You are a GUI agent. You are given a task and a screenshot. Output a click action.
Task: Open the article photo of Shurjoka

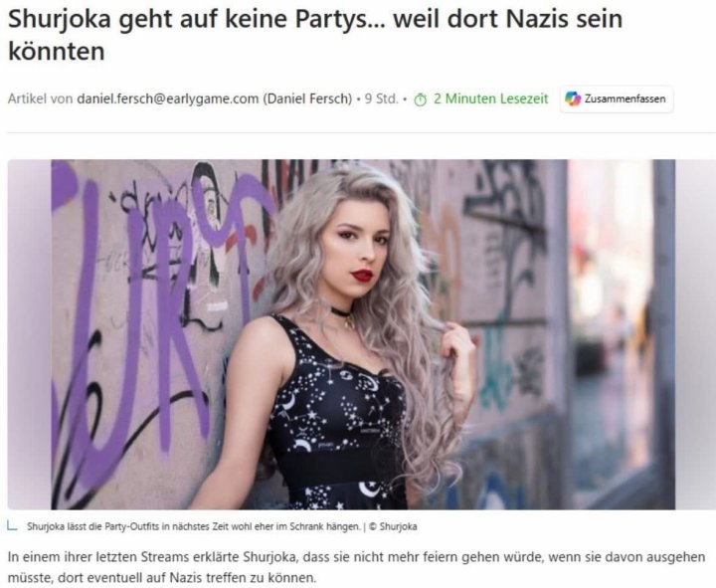click(363, 334)
